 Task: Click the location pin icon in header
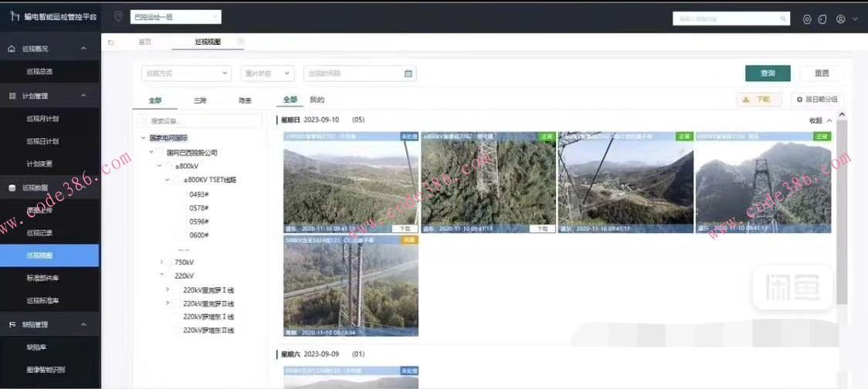tap(118, 17)
